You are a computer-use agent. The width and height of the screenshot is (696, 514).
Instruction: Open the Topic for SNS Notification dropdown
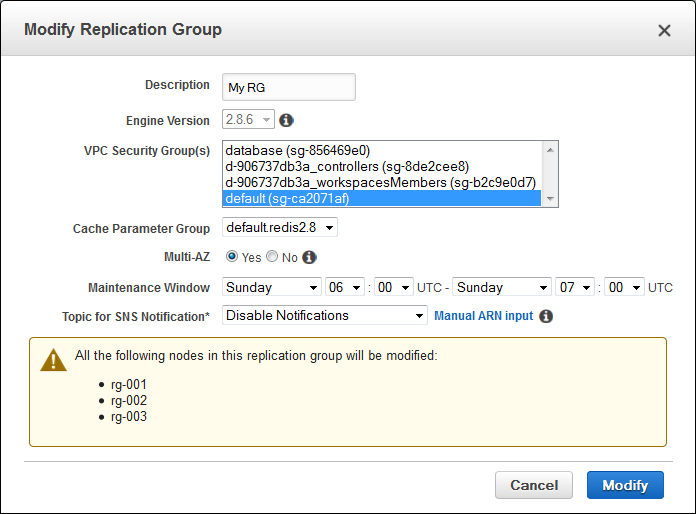(x=325, y=316)
